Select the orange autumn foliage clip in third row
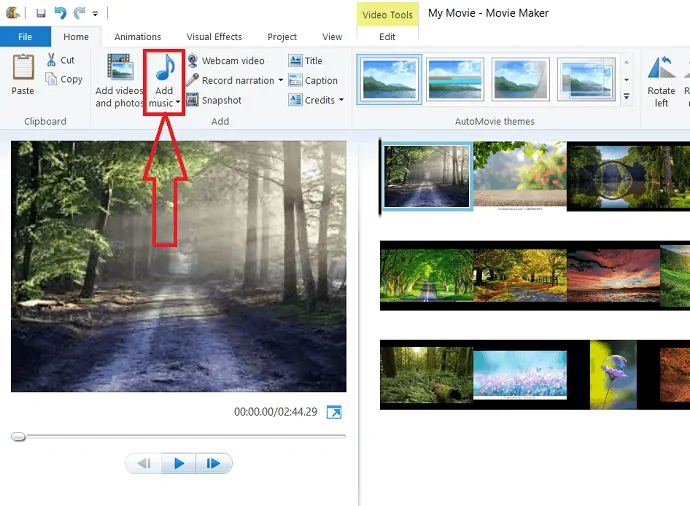Image resolution: width=690 pixels, height=506 pixels. 675,375
